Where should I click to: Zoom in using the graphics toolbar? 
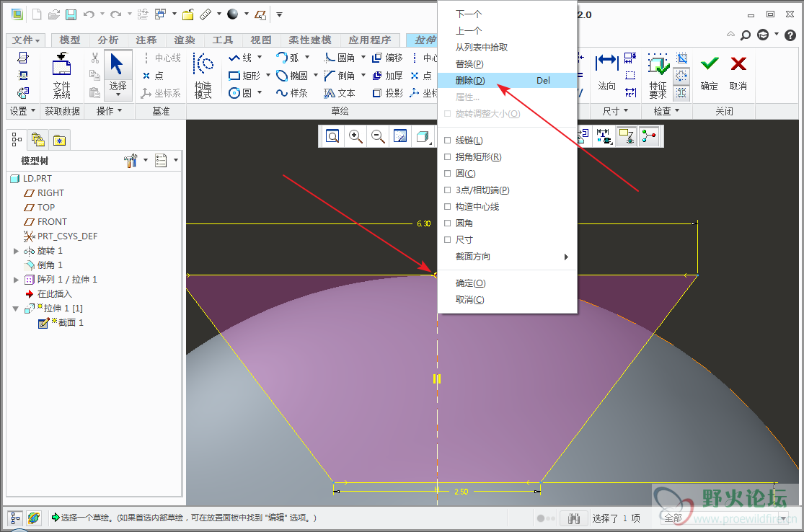pyautogui.click(x=355, y=136)
